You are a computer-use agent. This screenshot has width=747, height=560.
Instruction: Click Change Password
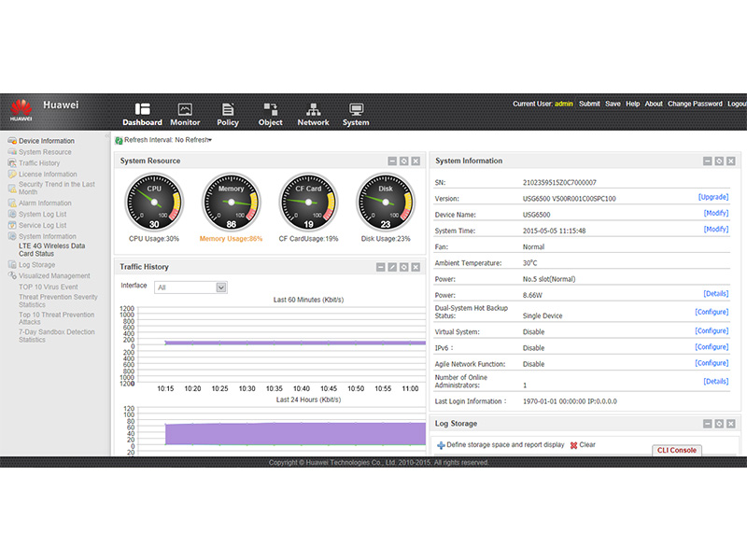click(x=695, y=104)
